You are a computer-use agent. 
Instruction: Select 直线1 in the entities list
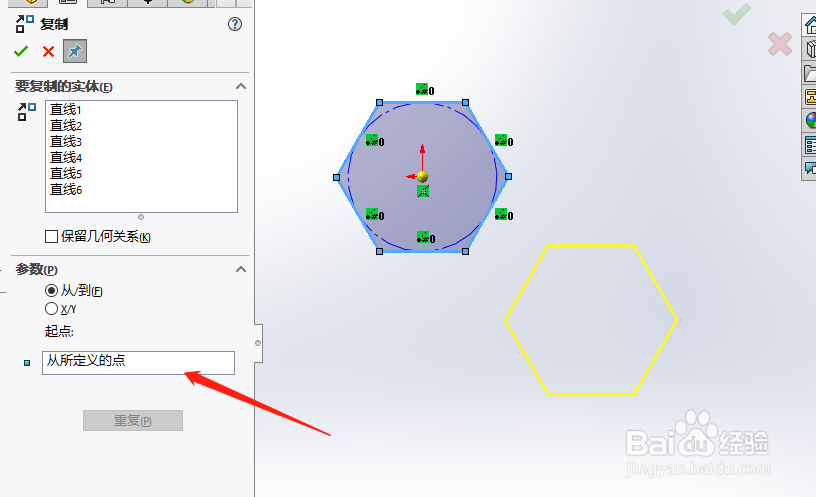tap(66, 109)
